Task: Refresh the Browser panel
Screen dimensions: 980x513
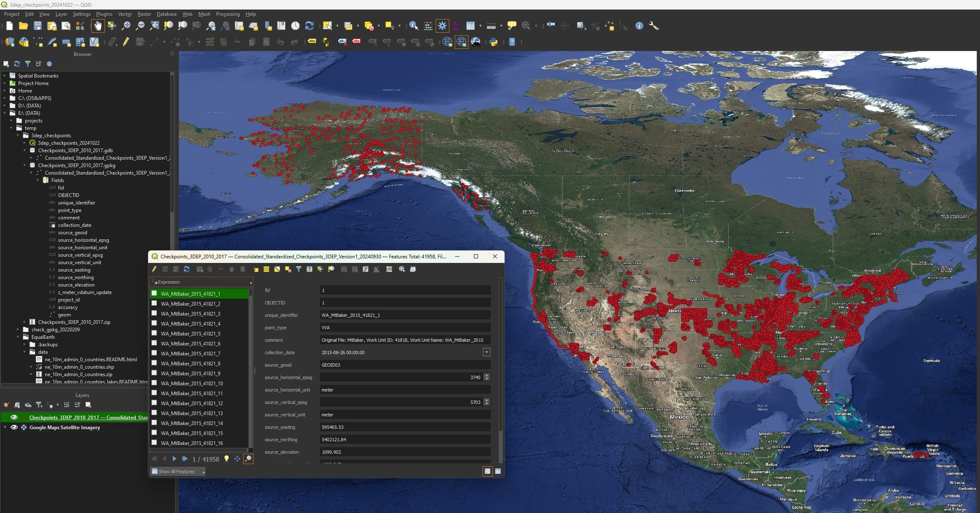Action: coord(17,64)
